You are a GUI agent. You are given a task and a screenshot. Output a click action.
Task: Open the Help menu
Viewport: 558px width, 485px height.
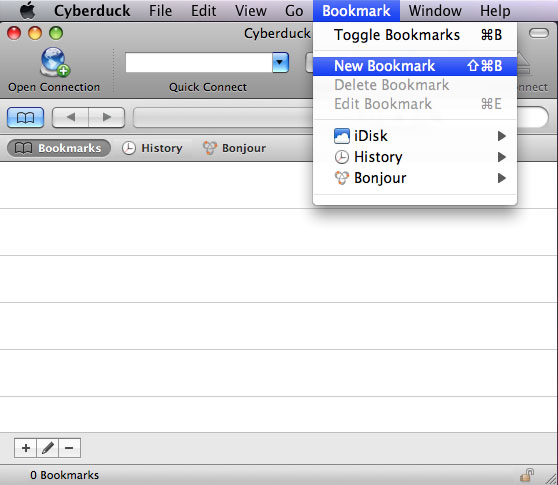click(495, 11)
